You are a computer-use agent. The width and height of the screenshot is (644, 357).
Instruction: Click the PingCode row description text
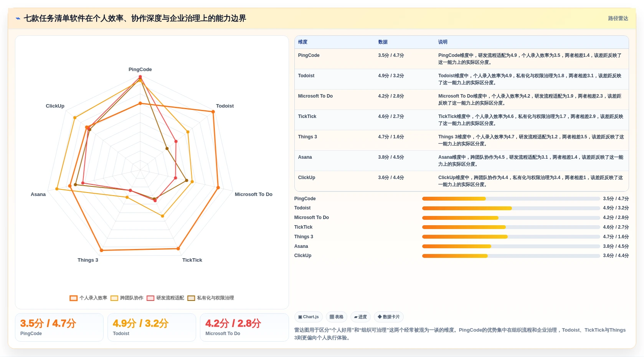[530, 59]
